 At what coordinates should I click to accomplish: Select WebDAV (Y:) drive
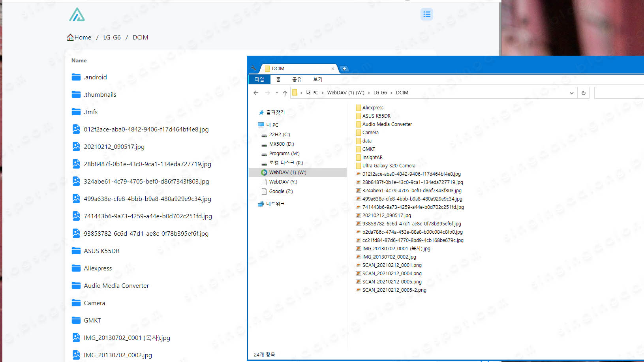[x=283, y=182]
